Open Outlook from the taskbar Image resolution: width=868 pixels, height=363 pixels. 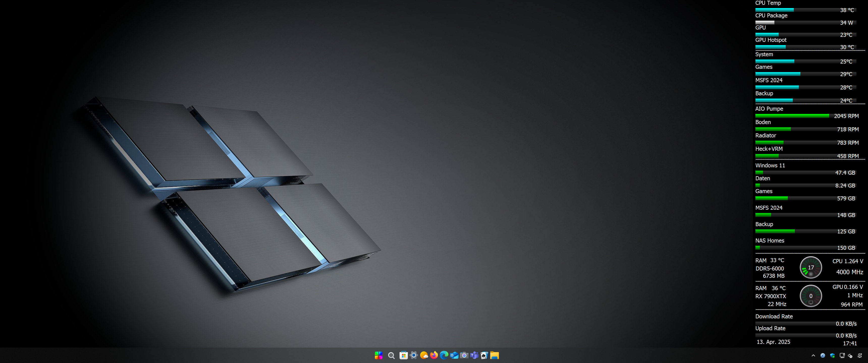pos(454,356)
